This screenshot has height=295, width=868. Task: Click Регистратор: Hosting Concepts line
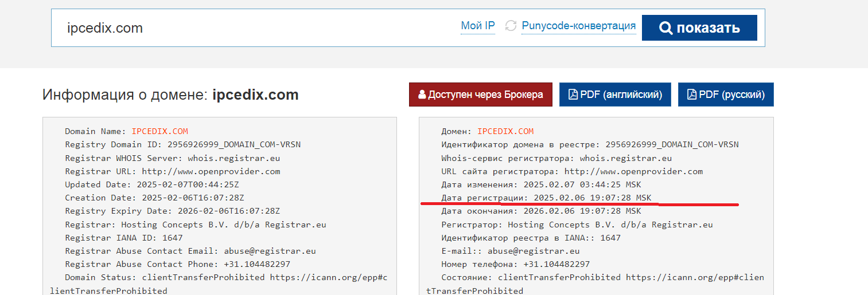(x=577, y=225)
